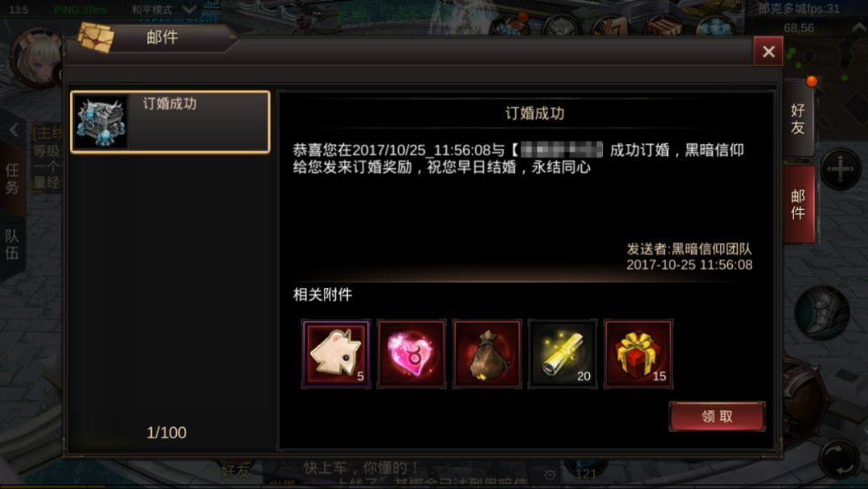
Task: Click the mail envelope header icon
Action: (x=96, y=38)
